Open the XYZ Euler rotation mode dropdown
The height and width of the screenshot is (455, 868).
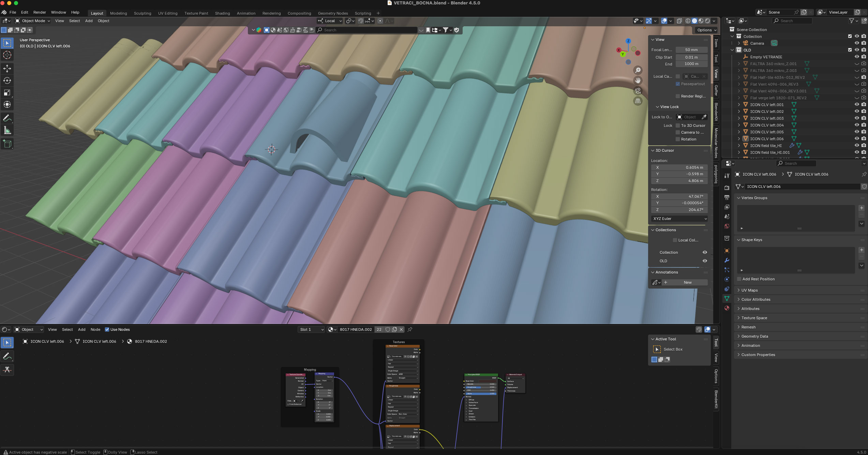point(679,219)
